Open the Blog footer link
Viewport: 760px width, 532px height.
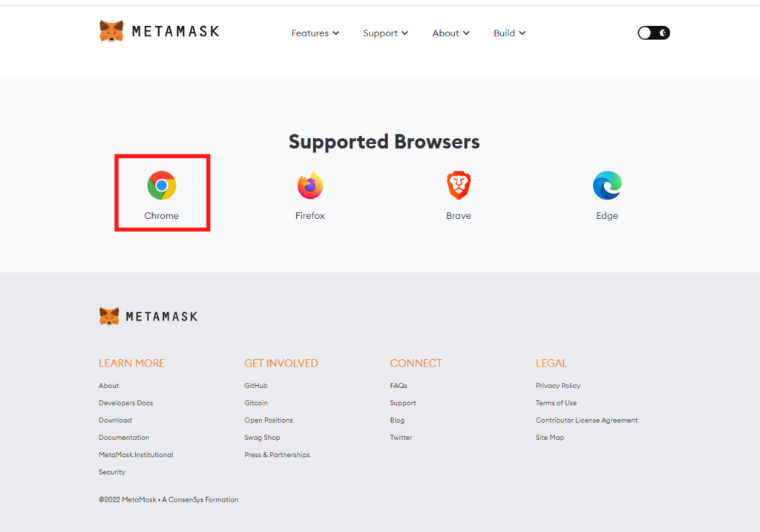tap(398, 420)
